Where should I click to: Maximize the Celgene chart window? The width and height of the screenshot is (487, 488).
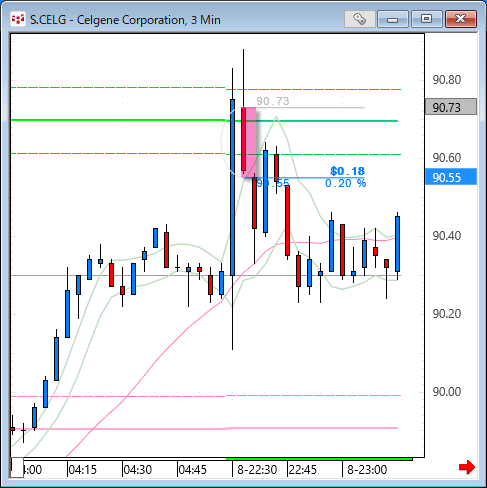point(426,19)
